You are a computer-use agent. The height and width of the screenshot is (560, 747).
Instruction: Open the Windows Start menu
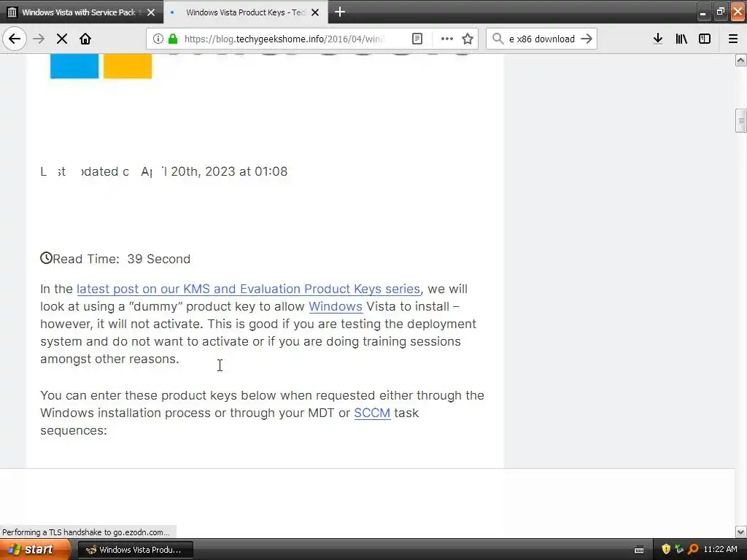point(35,549)
